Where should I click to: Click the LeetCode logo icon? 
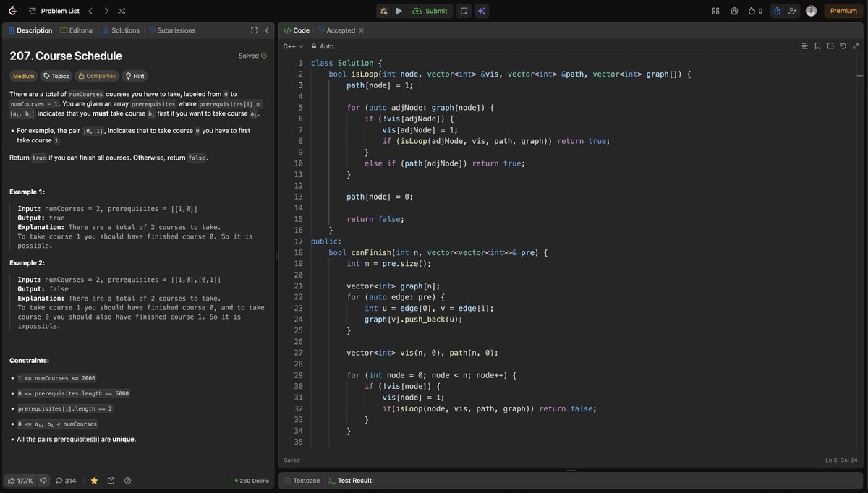(12, 11)
